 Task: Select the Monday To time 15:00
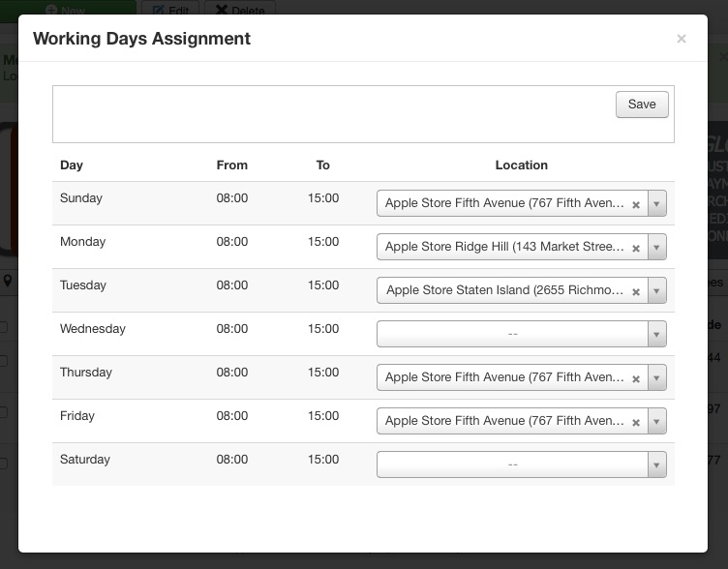pos(323,242)
